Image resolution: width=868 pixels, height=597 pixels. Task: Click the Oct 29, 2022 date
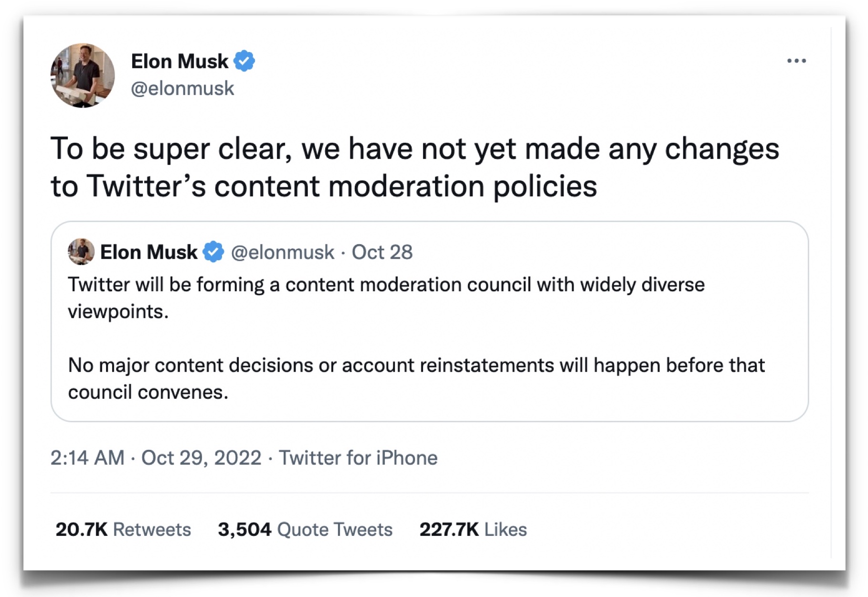tap(201, 458)
